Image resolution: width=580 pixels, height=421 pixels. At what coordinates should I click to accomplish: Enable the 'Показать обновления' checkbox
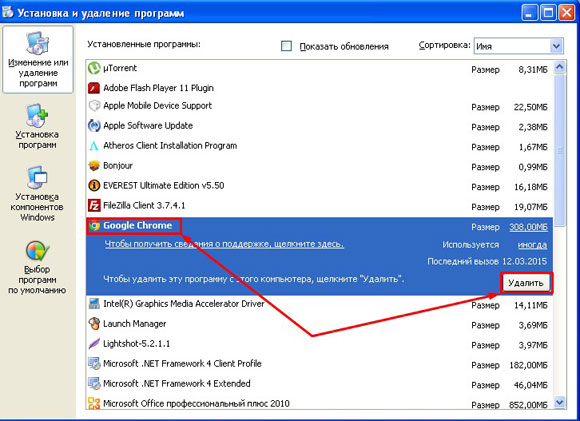tap(286, 46)
